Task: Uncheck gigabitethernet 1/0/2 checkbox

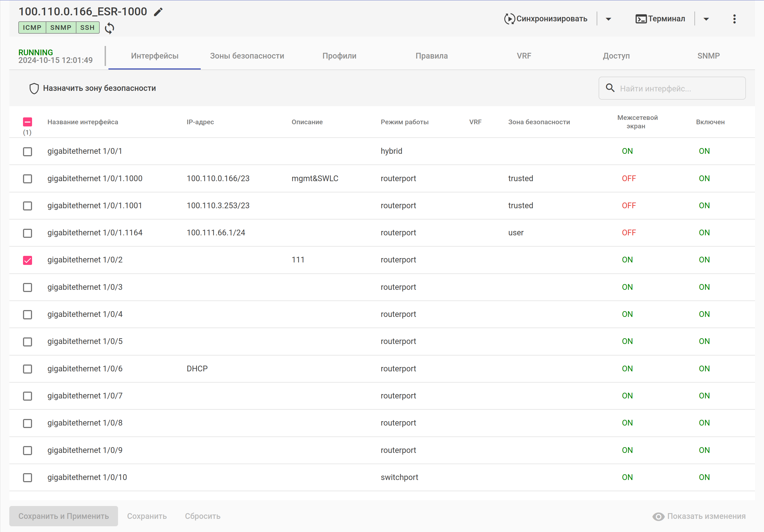Action: pos(28,260)
